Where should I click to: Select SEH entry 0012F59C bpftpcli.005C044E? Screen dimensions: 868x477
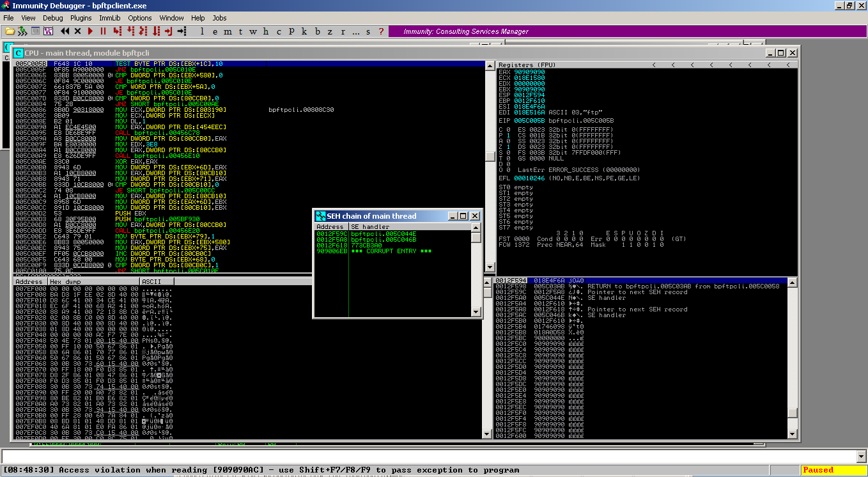point(392,234)
